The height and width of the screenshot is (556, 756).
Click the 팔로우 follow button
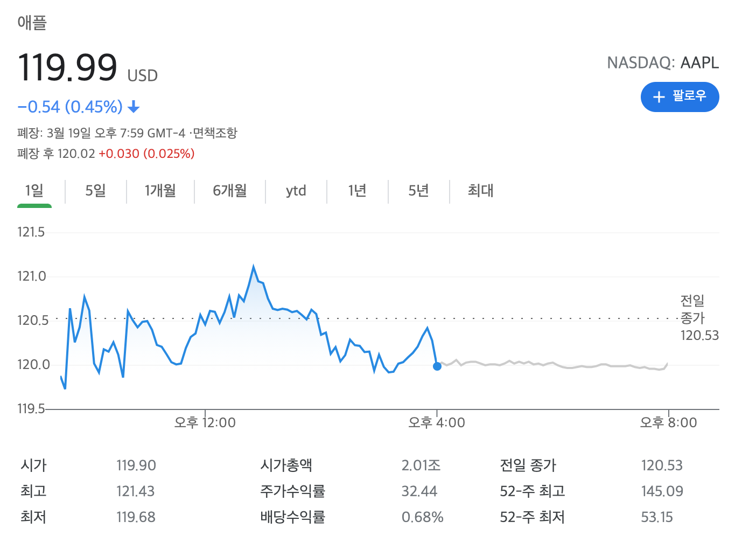pos(680,97)
